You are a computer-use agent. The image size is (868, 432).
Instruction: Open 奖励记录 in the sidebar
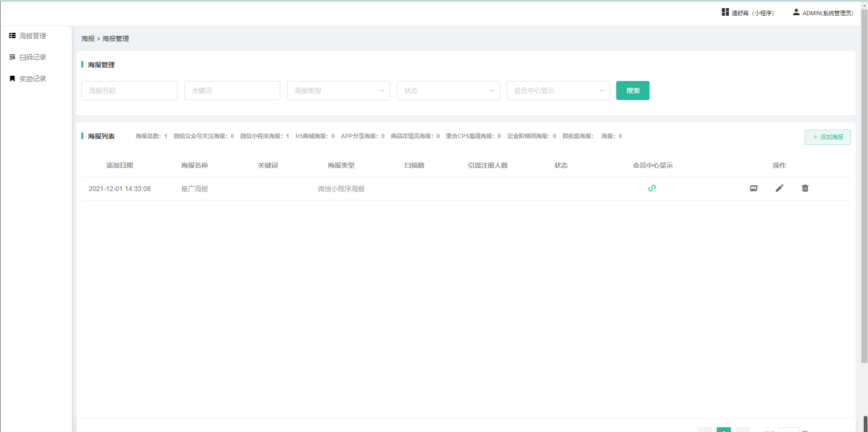[28, 79]
